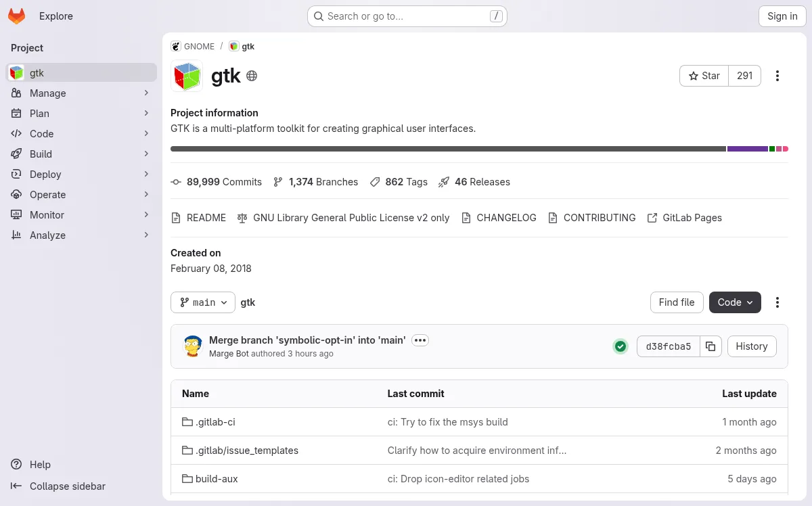The image size is (812, 506).
Task: Click the Find file button
Action: 677,302
